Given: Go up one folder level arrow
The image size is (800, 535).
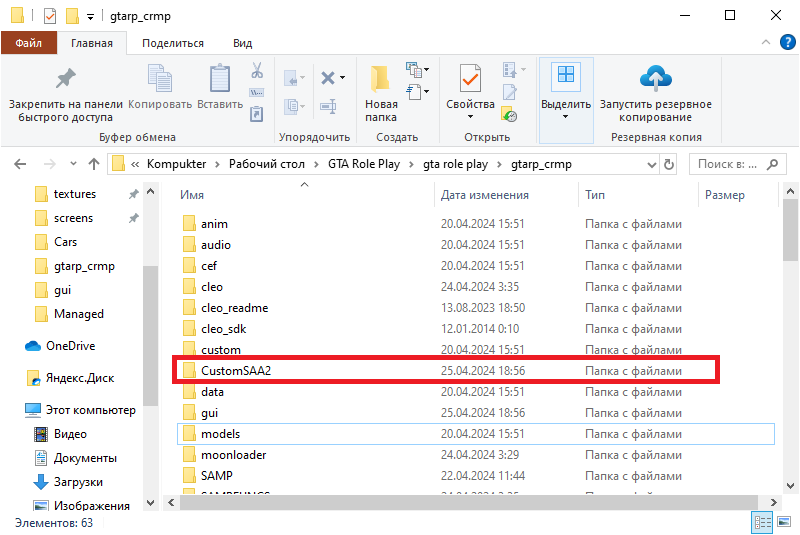Looking at the screenshot, I should (94, 164).
